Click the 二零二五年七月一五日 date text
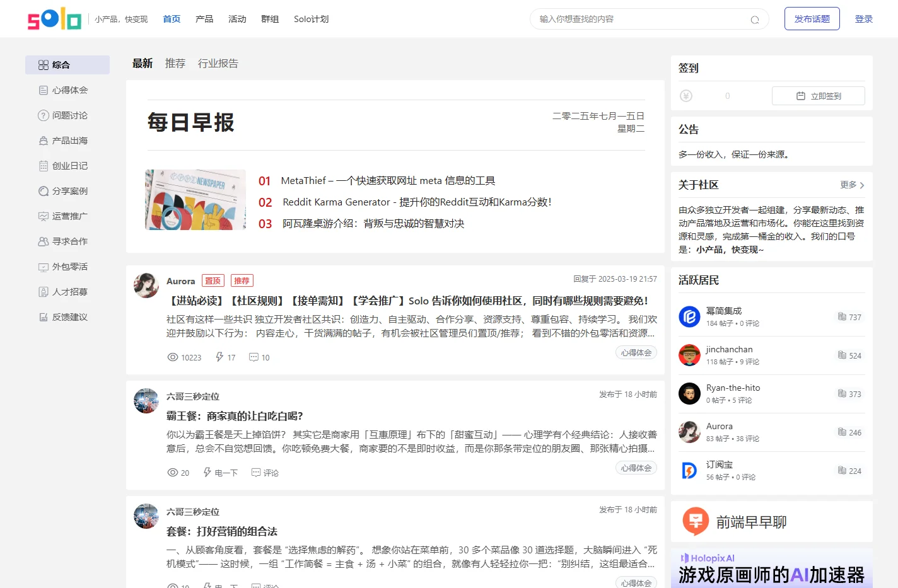Image resolution: width=898 pixels, height=588 pixels. pyautogui.click(x=598, y=116)
